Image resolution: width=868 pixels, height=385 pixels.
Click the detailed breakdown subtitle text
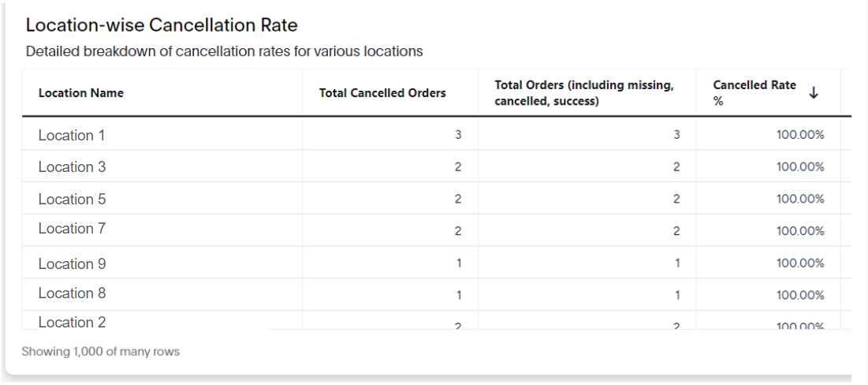tap(224, 51)
